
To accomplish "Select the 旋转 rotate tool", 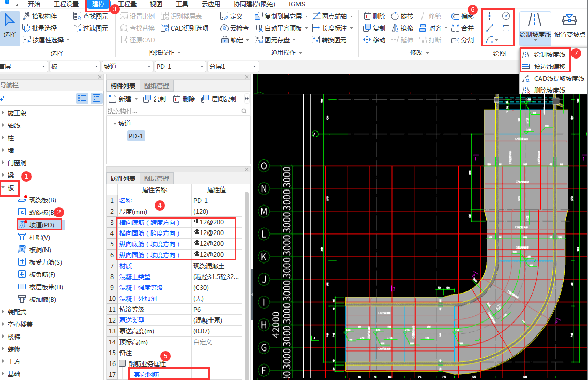I will (x=402, y=16).
